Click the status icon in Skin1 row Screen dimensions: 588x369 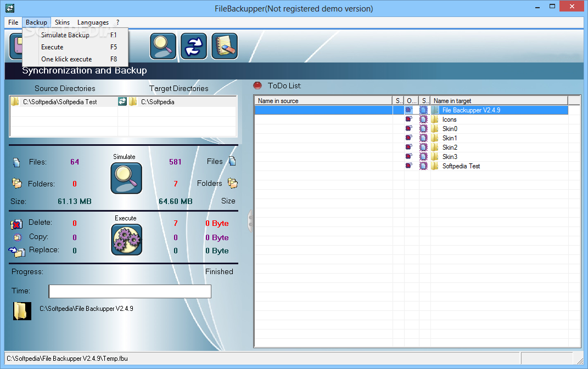pos(423,138)
